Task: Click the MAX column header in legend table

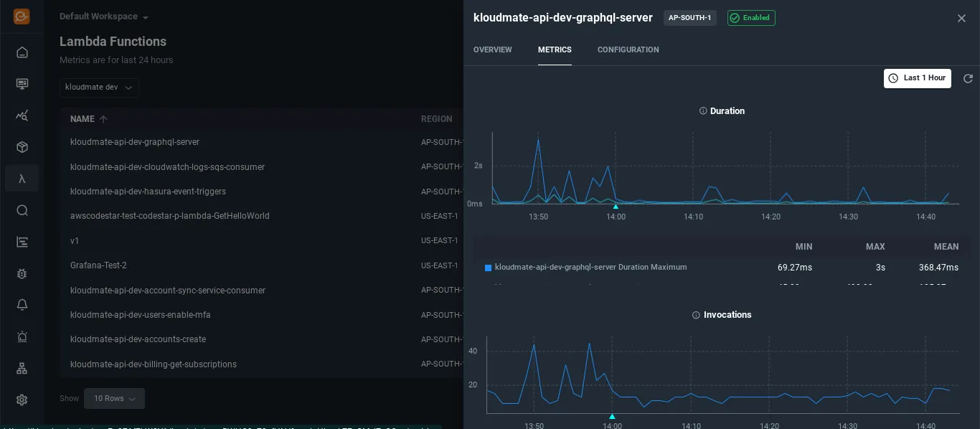Action: point(875,247)
